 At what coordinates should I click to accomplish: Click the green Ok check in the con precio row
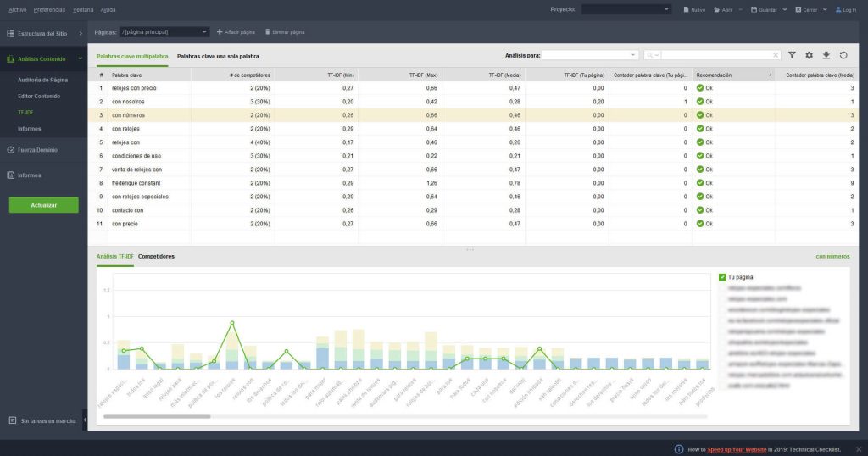click(x=699, y=224)
